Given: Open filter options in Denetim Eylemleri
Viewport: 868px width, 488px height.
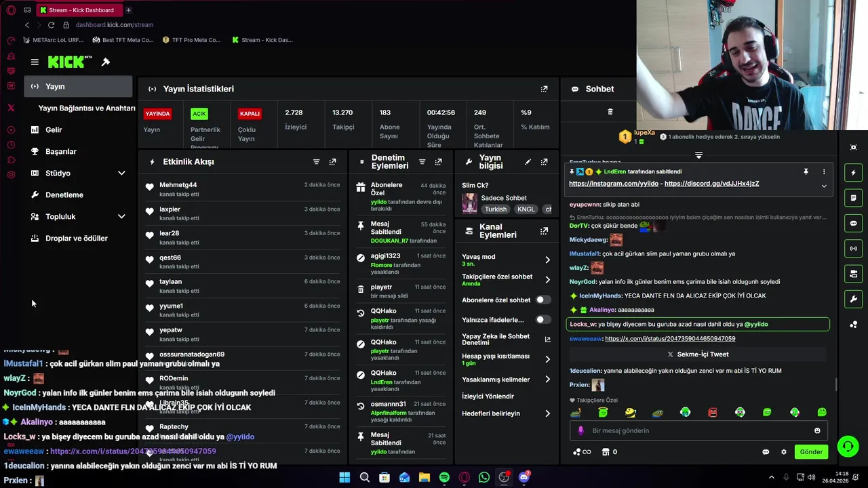Looking at the screenshot, I should coord(422,162).
